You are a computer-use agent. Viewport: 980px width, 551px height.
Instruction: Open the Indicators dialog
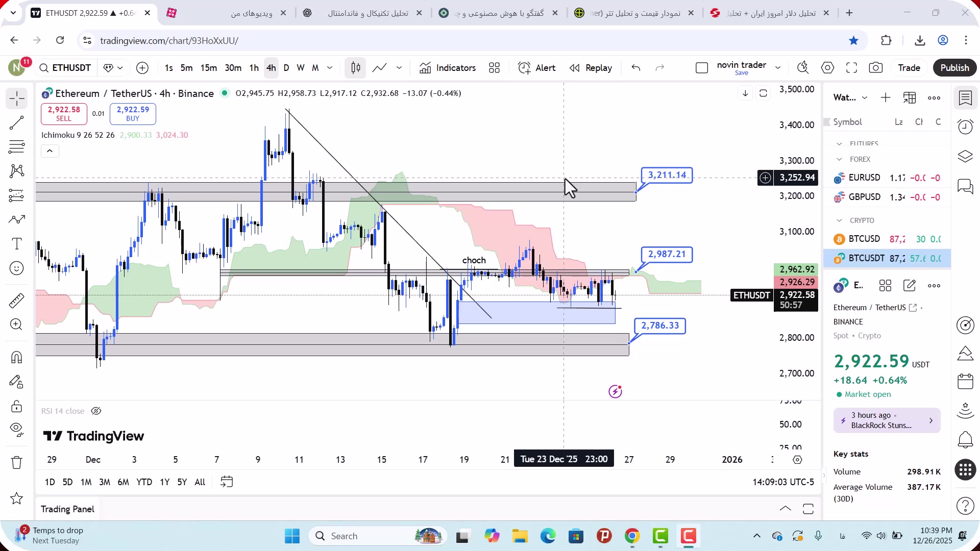tap(447, 68)
